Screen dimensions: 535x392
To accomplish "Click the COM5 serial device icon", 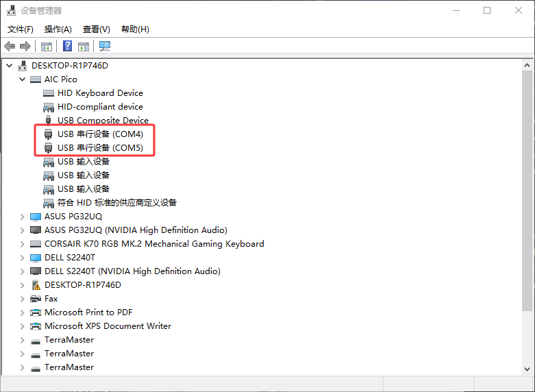I will click(48, 148).
